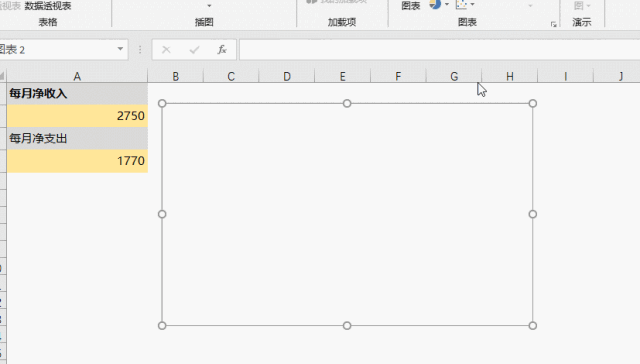This screenshot has height=364, width=640.
Task: Select column J header
Action: tap(617, 76)
